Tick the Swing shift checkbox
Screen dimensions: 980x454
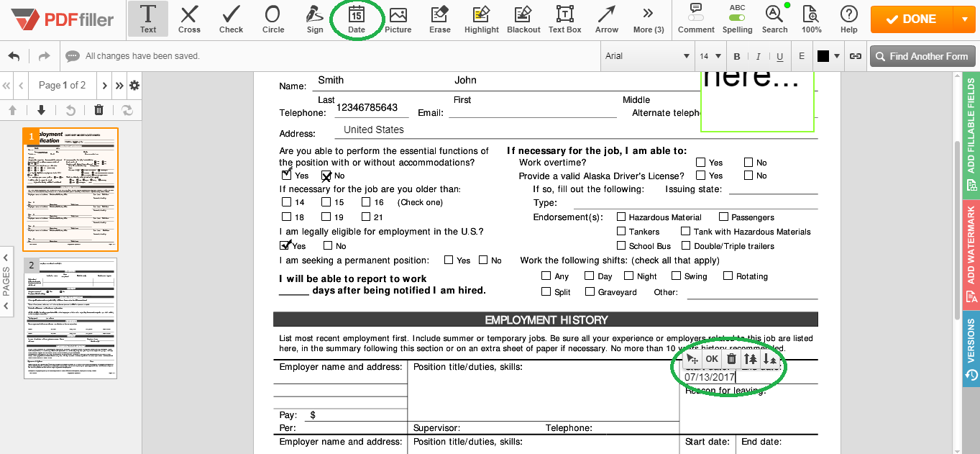676,276
